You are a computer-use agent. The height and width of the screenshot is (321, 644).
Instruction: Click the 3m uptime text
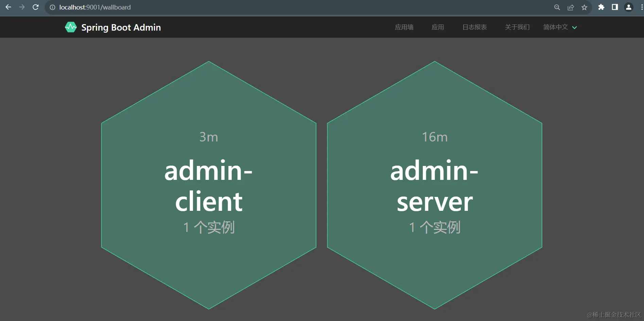(209, 137)
